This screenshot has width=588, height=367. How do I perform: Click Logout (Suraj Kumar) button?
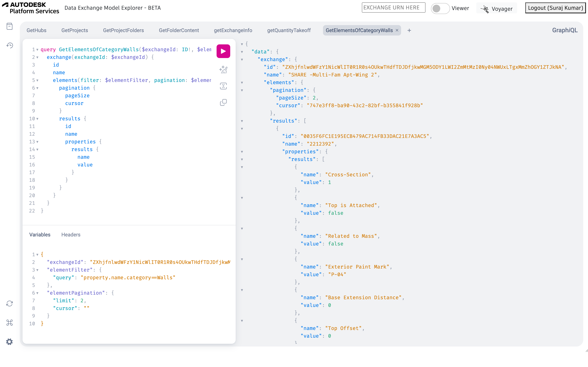coord(555,8)
